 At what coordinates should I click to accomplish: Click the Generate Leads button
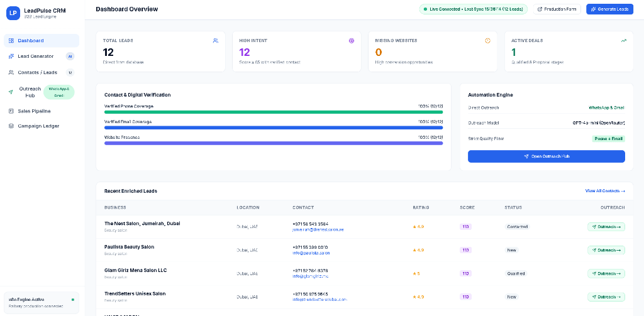pyautogui.click(x=609, y=9)
